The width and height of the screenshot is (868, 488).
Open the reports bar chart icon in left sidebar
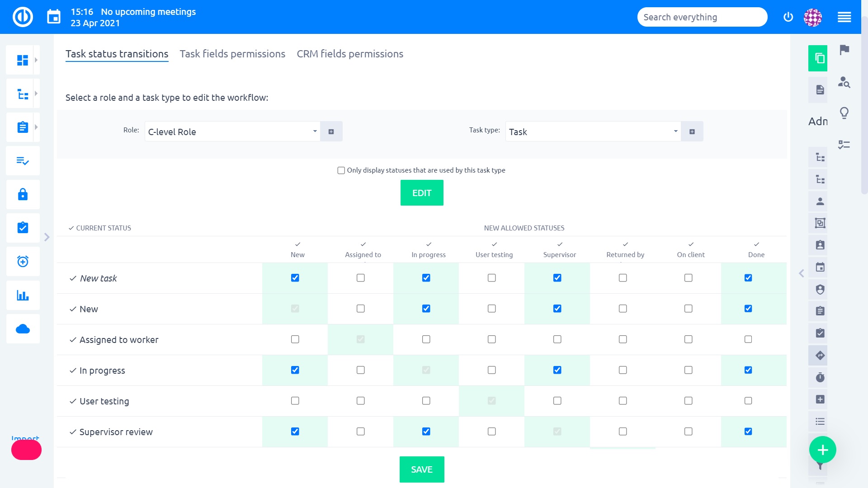pyautogui.click(x=23, y=295)
